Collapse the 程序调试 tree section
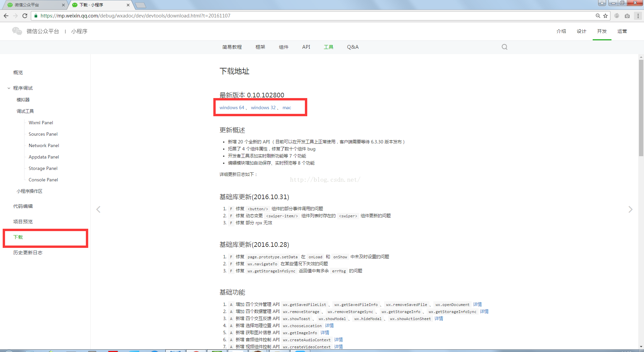The height and width of the screenshot is (352, 644). pos(9,88)
